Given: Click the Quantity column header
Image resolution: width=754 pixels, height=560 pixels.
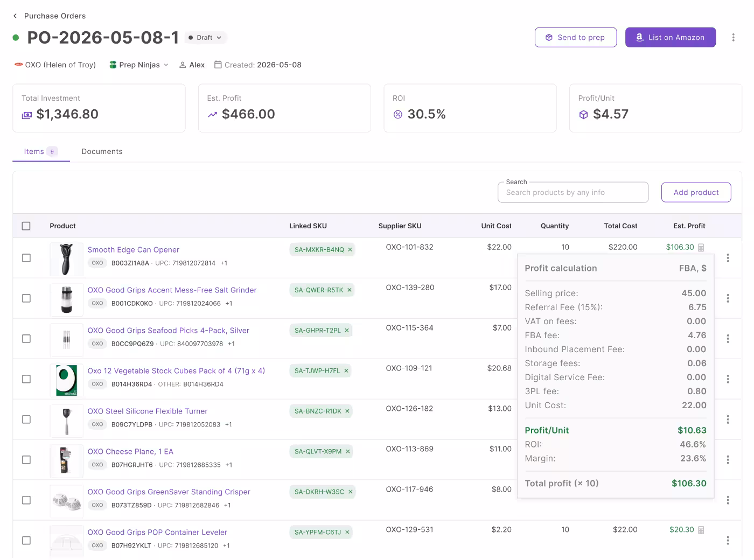Looking at the screenshot, I should [x=555, y=226].
